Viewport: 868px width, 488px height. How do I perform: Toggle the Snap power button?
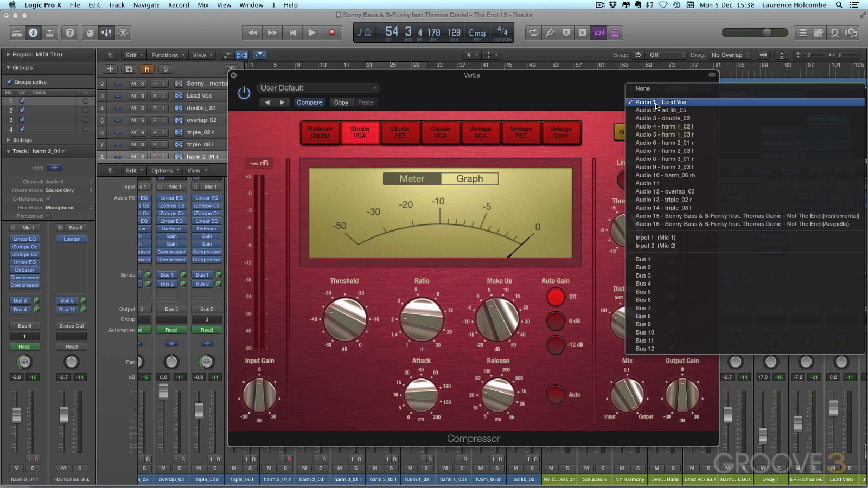pos(638,55)
